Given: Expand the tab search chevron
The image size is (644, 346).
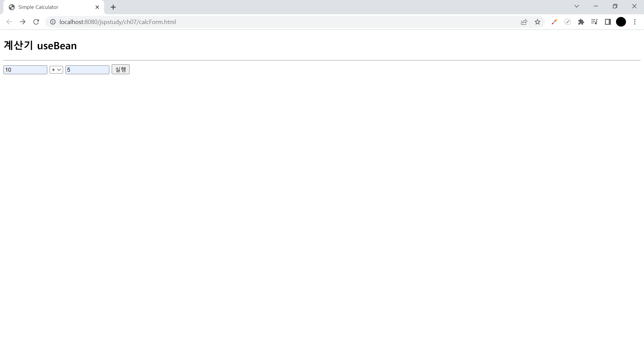Looking at the screenshot, I should coord(577,7).
